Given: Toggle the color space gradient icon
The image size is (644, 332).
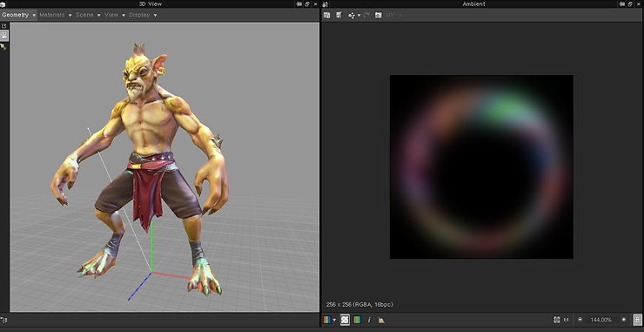Looking at the screenshot, I should [357, 320].
